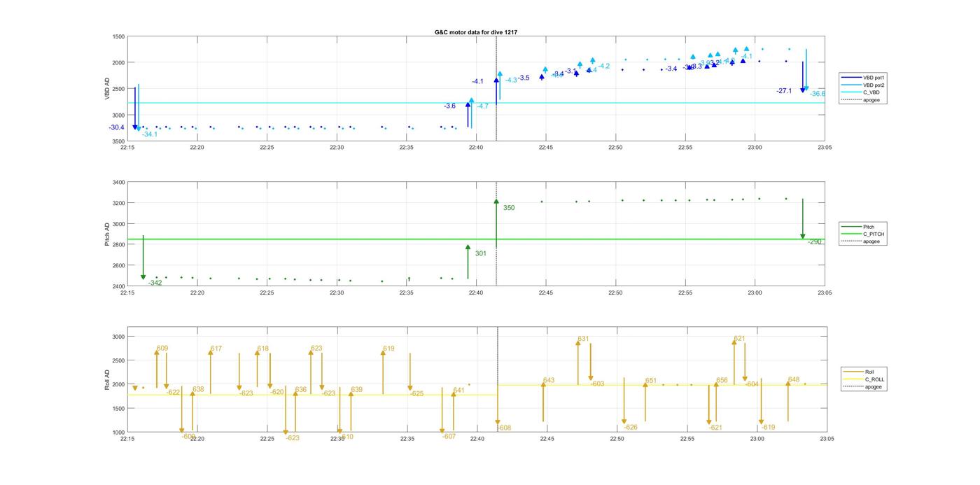
Task: Click the '638' roll move label
Action: (198, 389)
